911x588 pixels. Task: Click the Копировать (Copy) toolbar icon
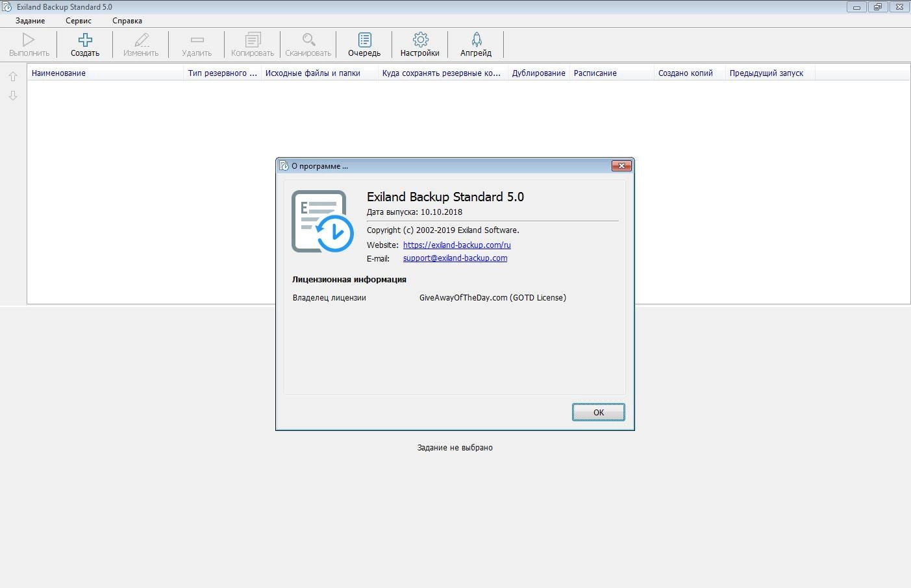pyautogui.click(x=253, y=40)
